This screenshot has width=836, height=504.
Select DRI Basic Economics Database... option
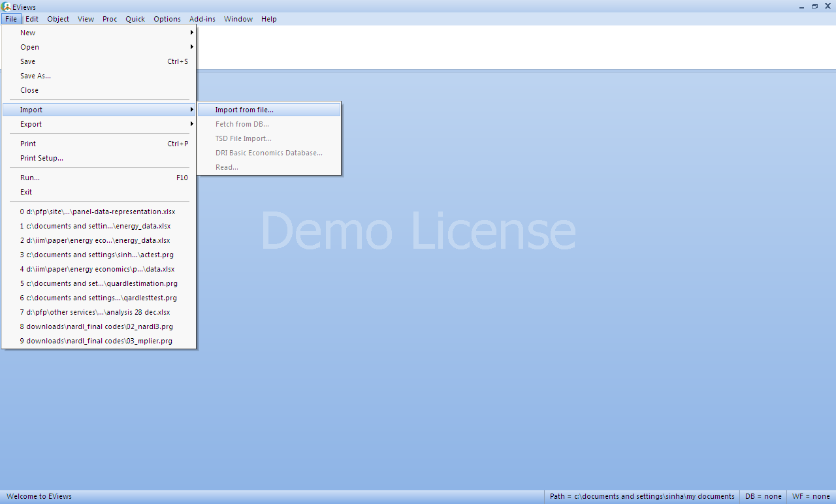click(269, 153)
